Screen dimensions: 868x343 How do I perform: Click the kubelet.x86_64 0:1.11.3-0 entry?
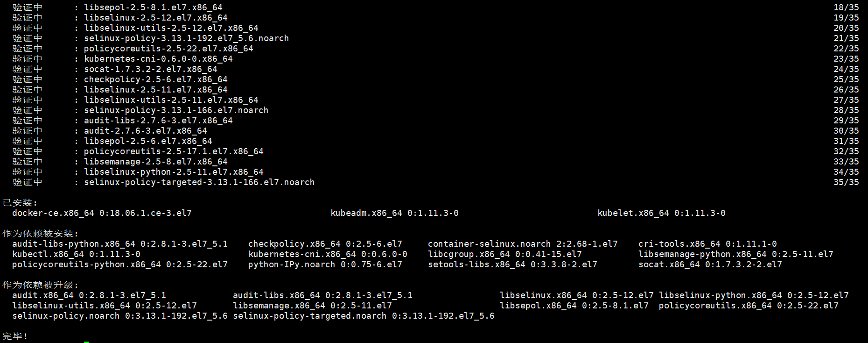661,213
